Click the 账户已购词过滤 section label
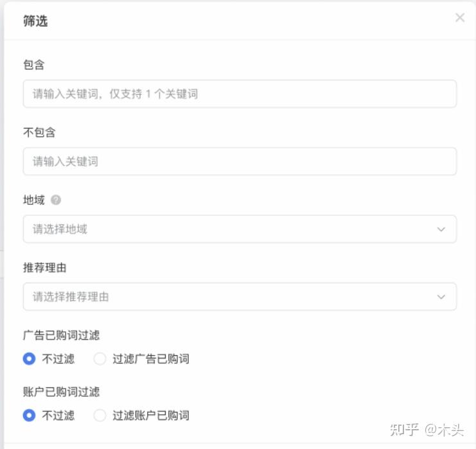This screenshot has width=476, height=449. pyautogui.click(x=61, y=391)
